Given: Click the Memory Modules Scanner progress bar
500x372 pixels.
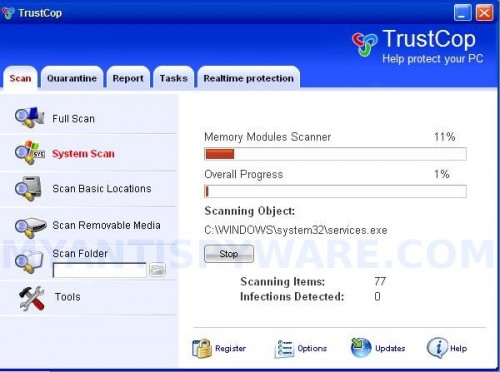Looking at the screenshot, I should [335, 154].
